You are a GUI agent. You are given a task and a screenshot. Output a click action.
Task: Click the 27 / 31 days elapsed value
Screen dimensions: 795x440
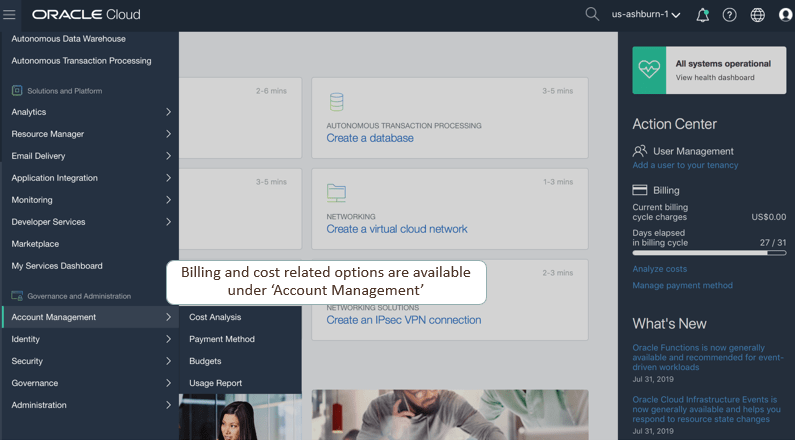[x=773, y=243]
